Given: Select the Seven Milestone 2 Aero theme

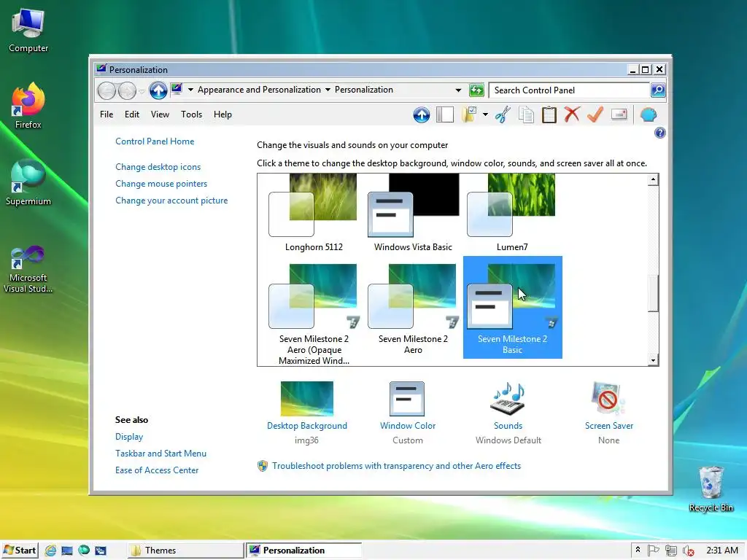Looking at the screenshot, I should 413,308.
